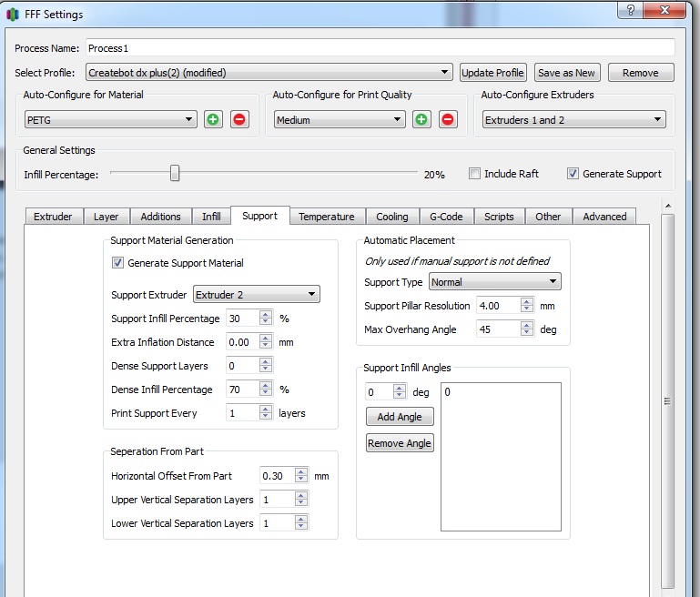Remove PETG material with red minus icon
The width and height of the screenshot is (700, 597).
(239, 119)
